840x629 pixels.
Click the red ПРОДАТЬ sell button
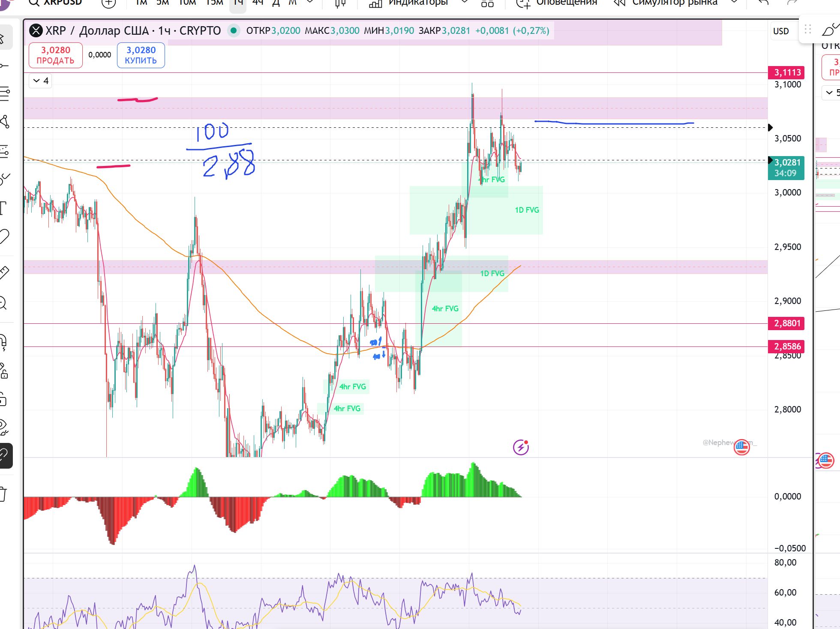[x=56, y=55]
